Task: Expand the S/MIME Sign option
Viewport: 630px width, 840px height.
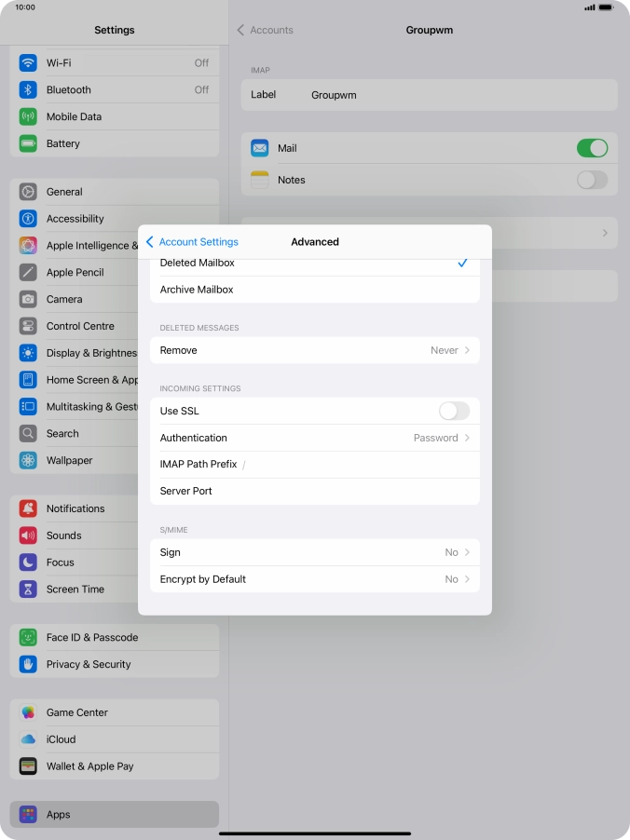Action: 315,552
